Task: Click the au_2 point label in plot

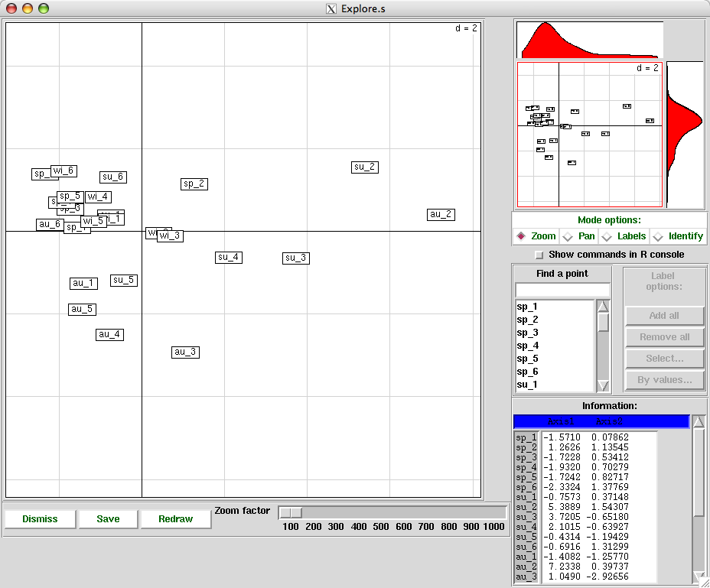Action: [441, 215]
